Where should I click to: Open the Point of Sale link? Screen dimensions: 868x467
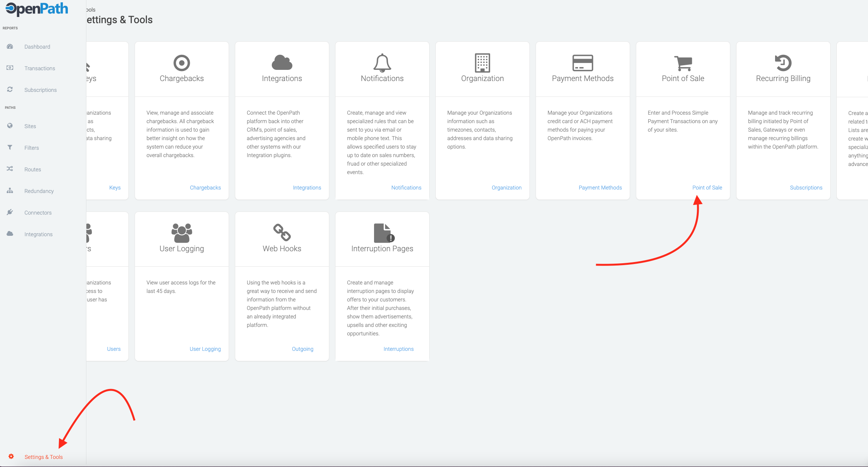coord(707,188)
